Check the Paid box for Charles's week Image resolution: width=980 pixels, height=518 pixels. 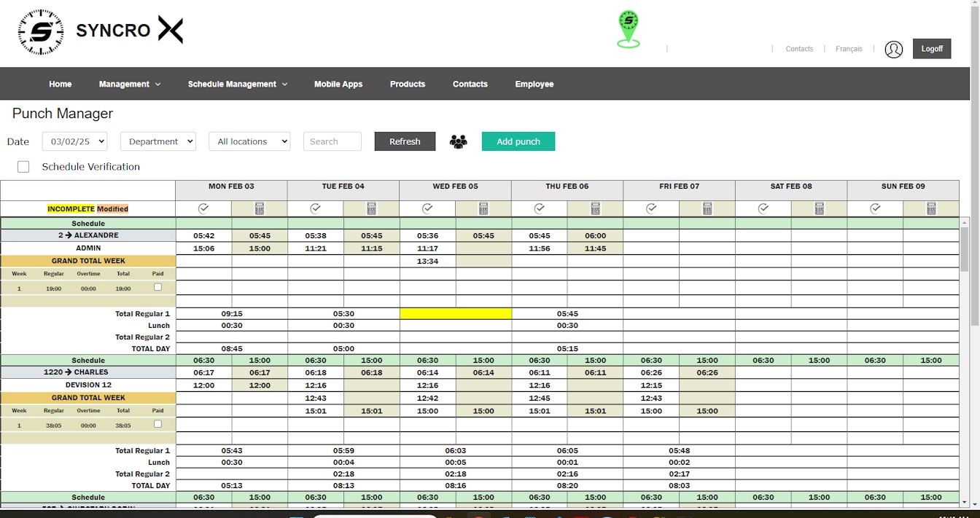tap(157, 424)
